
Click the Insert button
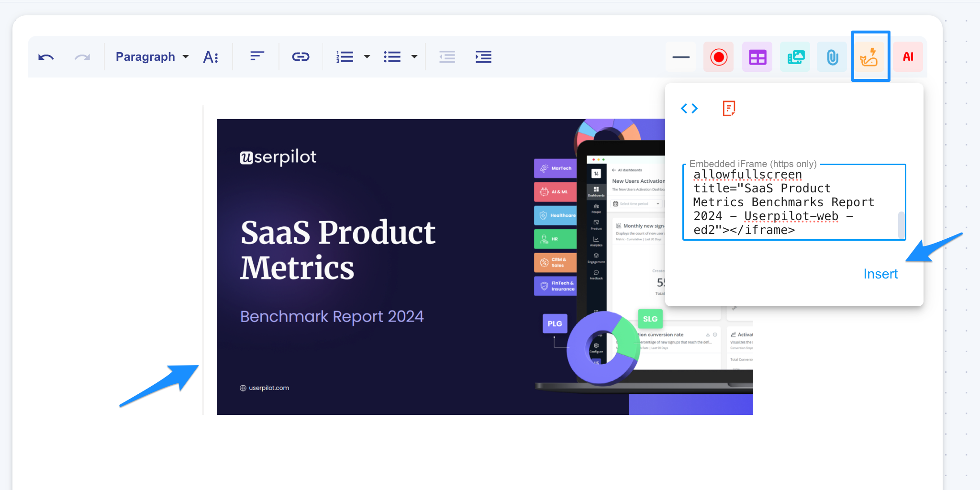(880, 274)
